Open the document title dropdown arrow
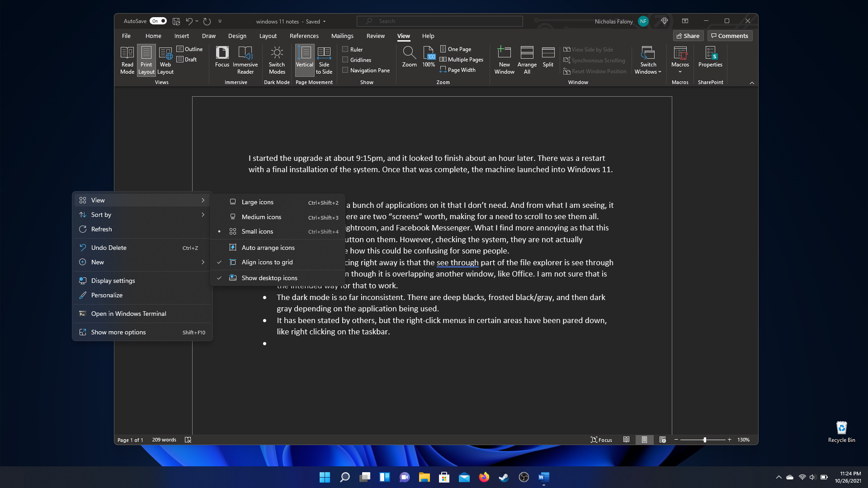Viewport: 868px width, 488px height. coord(324,22)
